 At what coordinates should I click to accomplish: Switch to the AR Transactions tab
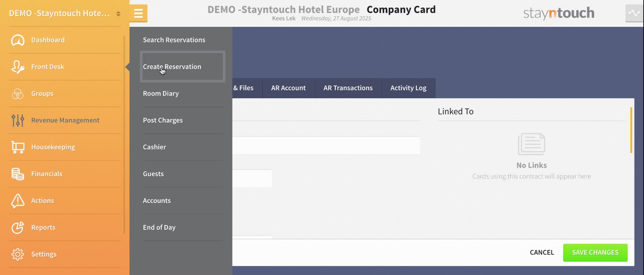[348, 88]
